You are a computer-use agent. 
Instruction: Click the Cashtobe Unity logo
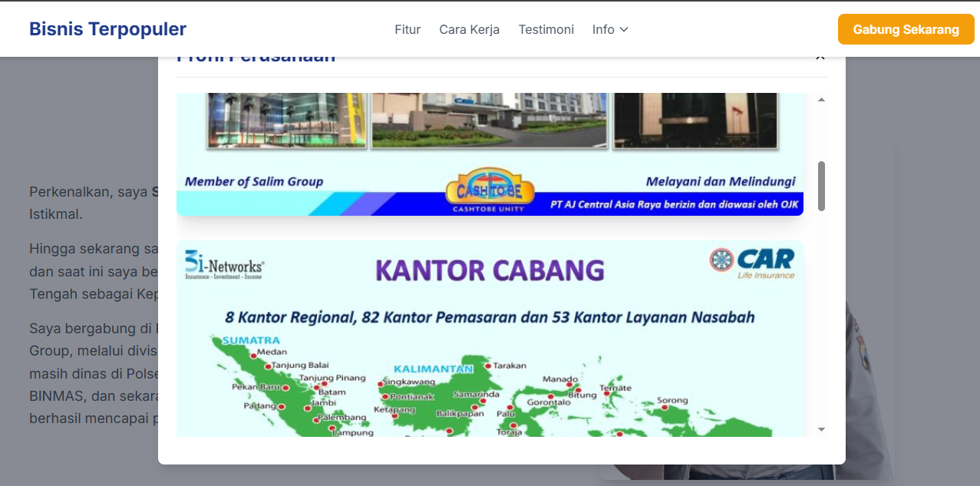tap(489, 190)
